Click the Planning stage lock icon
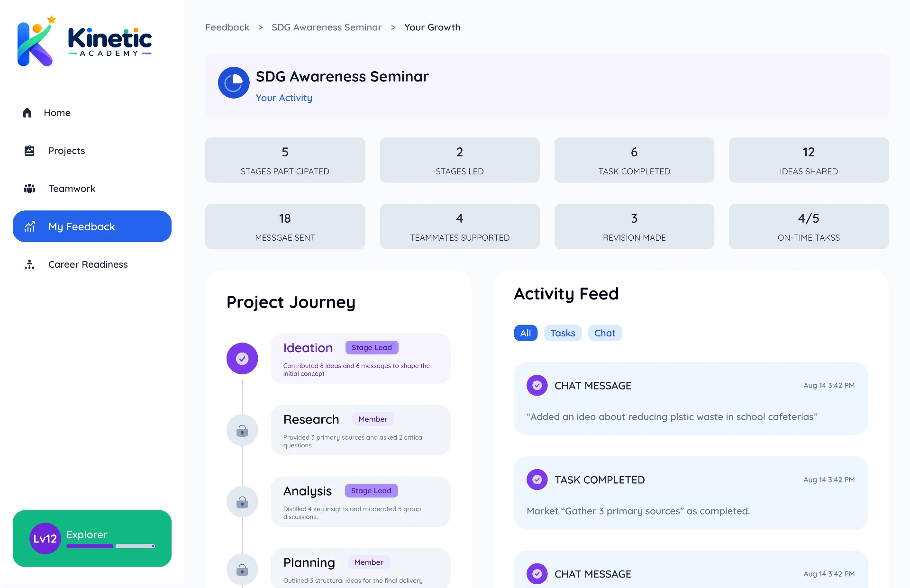910x588 pixels. [242, 569]
